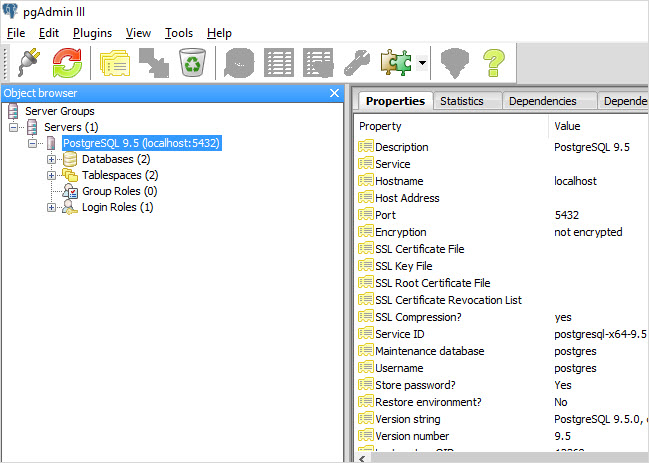Open the plugins dropdown arrow

point(423,63)
